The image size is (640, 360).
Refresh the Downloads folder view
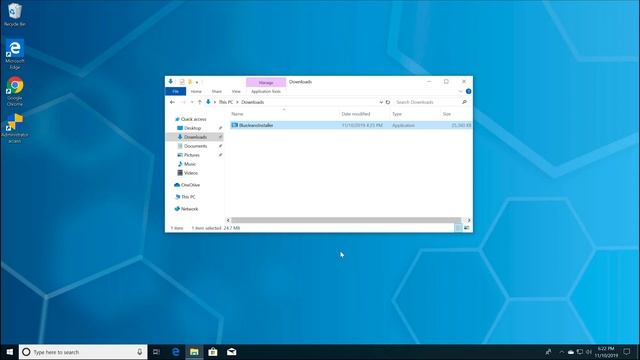[x=388, y=102]
